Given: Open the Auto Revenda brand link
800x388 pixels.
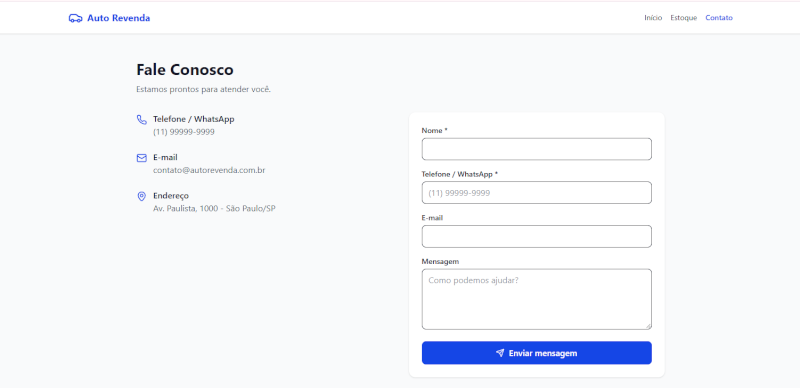Looking at the screenshot, I should pyautogui.click(x=109, y=18).
